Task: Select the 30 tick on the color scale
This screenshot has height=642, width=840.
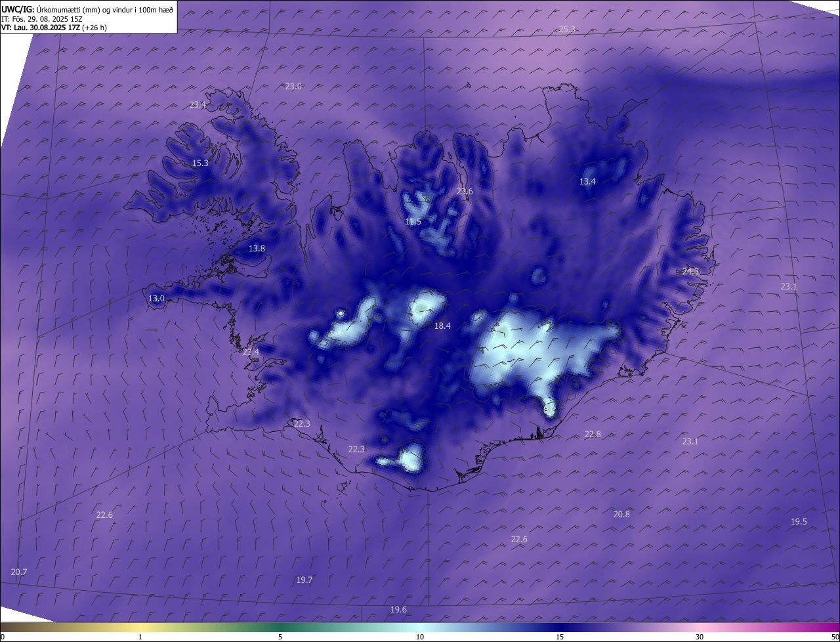Action: point(700,637)
